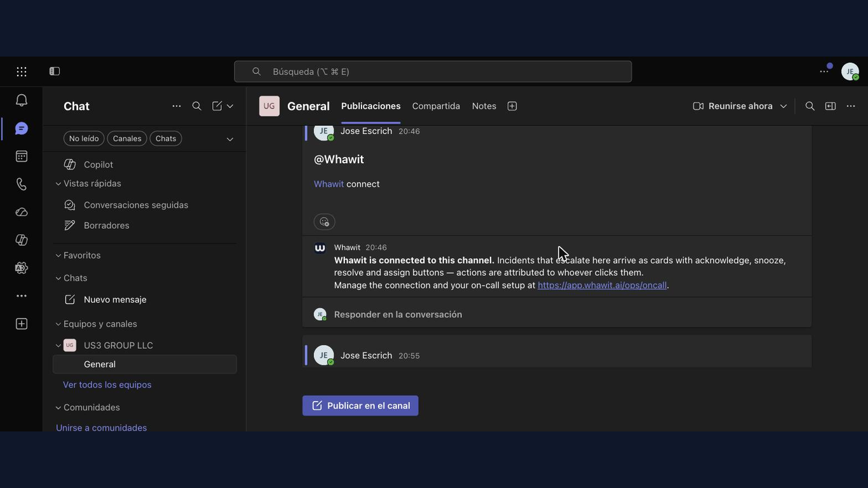Expand the Favoritos section
Viewport: 868px width, 488px height.
coord(58,255)
